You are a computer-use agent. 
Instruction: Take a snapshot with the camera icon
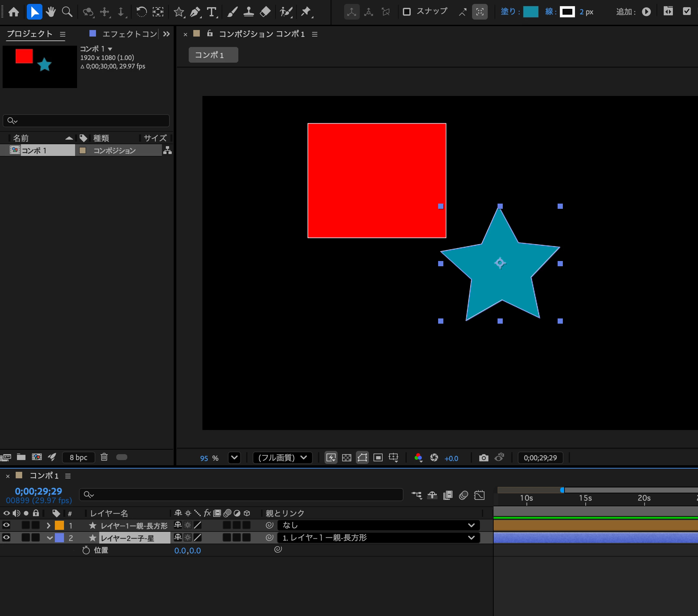(484, 458)
